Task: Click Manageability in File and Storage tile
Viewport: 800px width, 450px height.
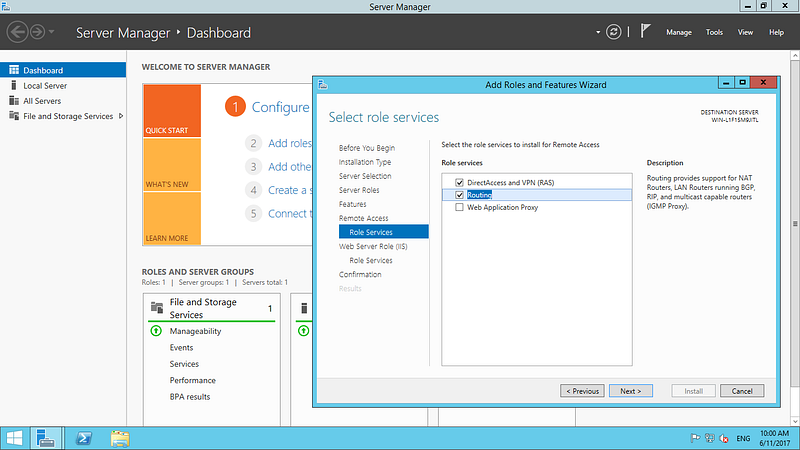Action: 195,331
